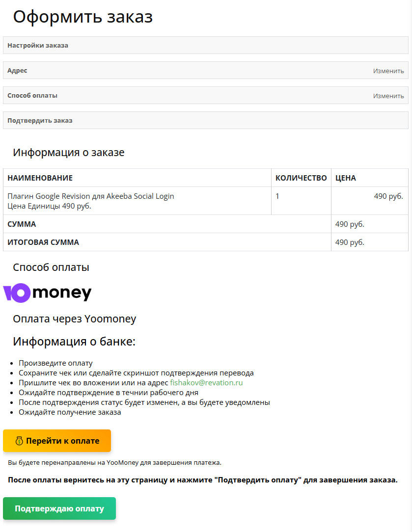412x532 pixels.
Task: Click the YooMoney logo
Action: click(47, 293)
